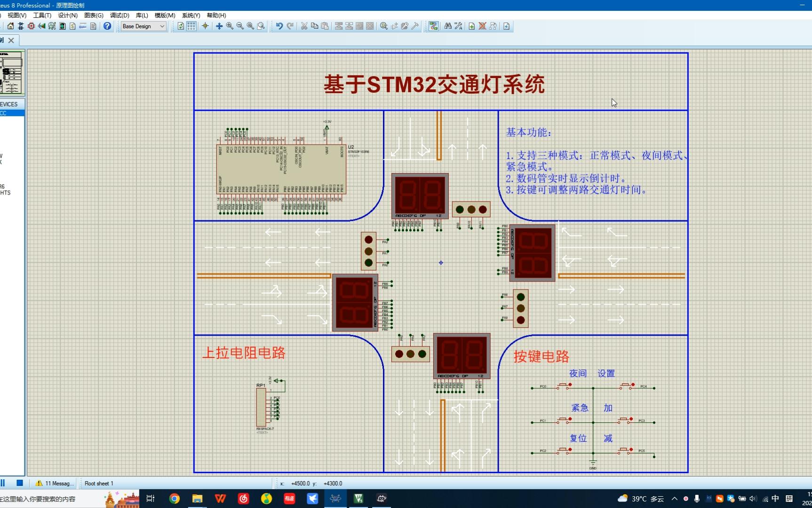
Task: Redo the last action
Action: [x=290, y=26]
